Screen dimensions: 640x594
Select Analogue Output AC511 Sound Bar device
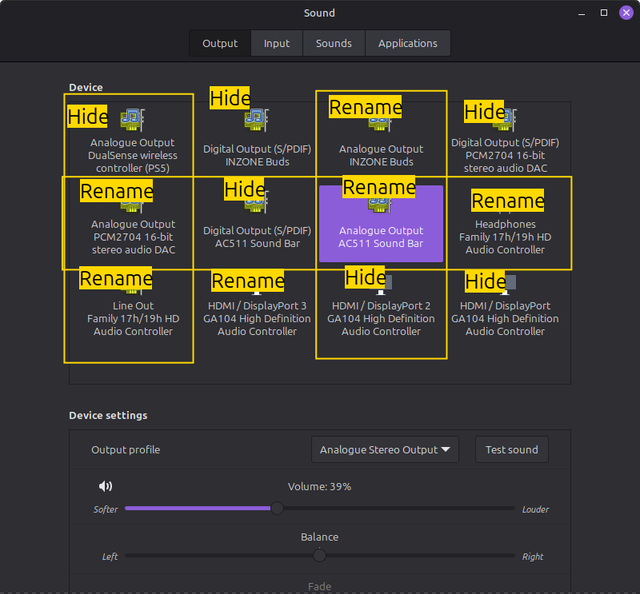point(381,223)
